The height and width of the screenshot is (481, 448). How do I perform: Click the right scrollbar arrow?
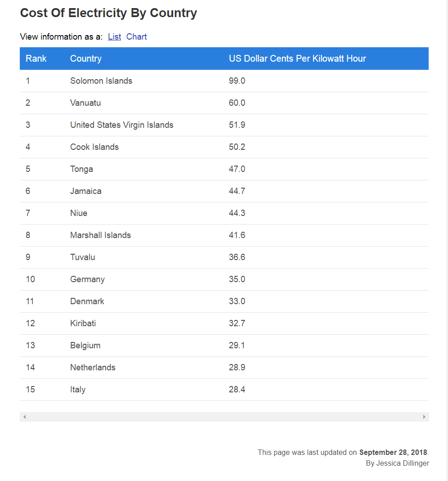[424, 417]
